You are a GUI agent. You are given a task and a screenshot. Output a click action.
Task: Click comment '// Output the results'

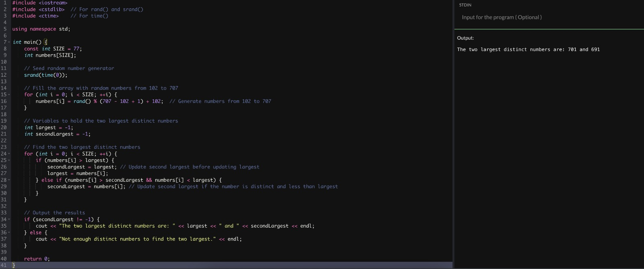tap(55, 213)
